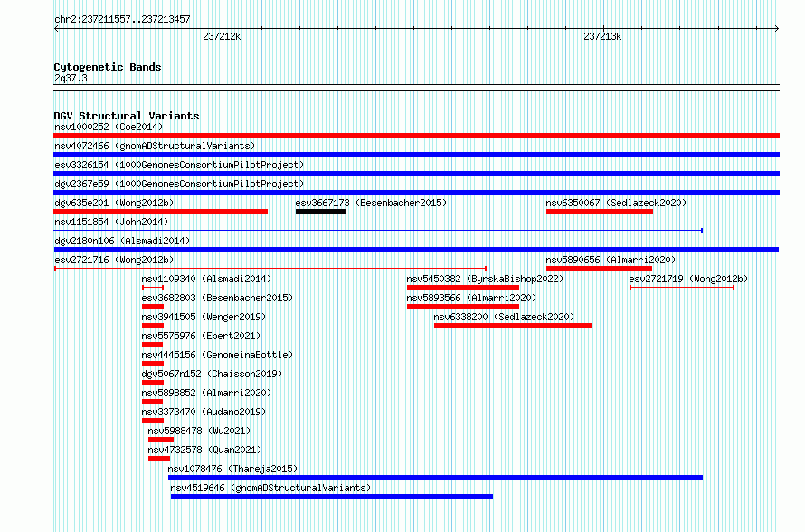Click the chr2:237211557..237213457 region label
This screenshot has height=532, width=805.
(122, 19)
